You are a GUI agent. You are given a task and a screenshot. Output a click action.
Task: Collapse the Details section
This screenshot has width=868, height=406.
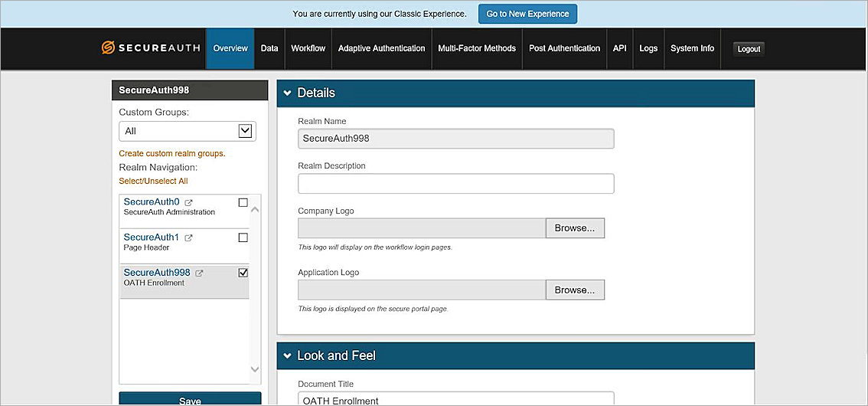[287, 93]
